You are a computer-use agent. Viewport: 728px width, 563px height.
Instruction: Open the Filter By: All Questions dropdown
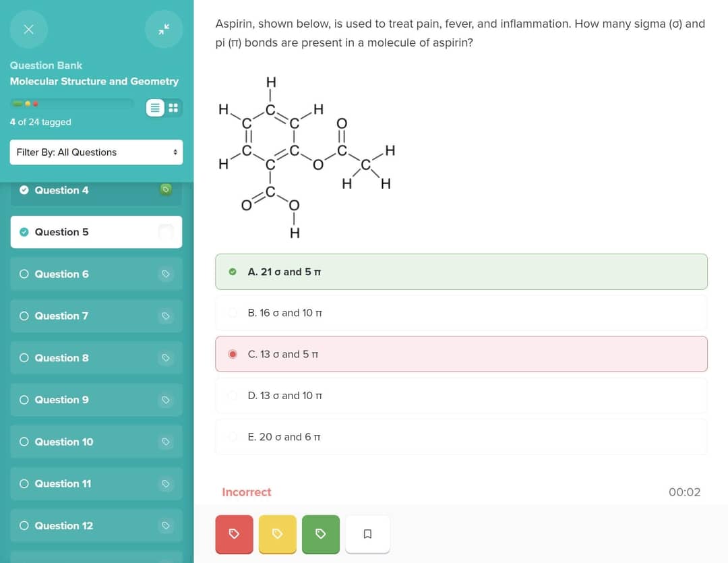[x=96, y=152]
